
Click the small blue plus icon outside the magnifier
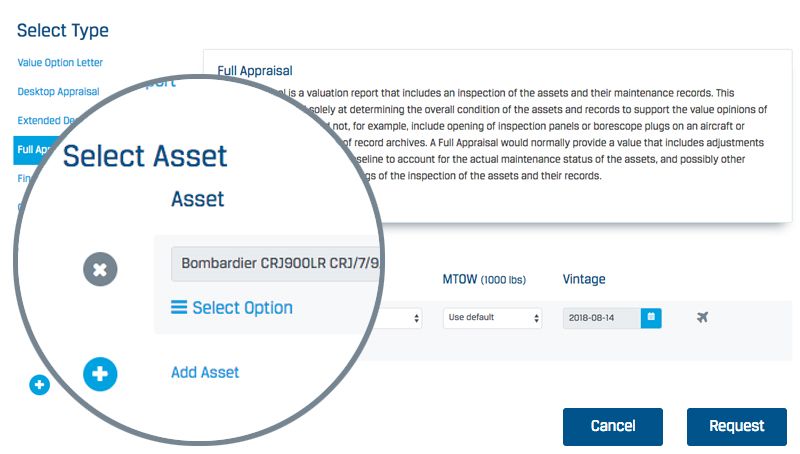click(39, 384)
